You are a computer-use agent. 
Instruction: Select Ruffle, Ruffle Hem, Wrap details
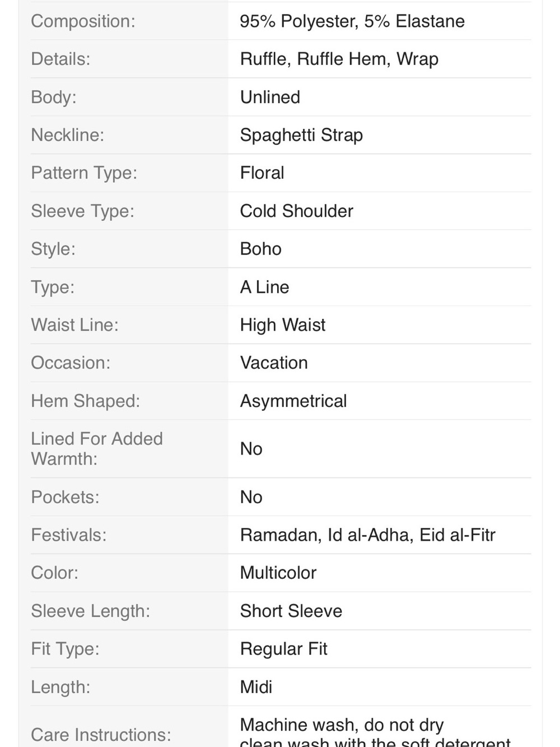pyautogui.click(x=339, y=59)
